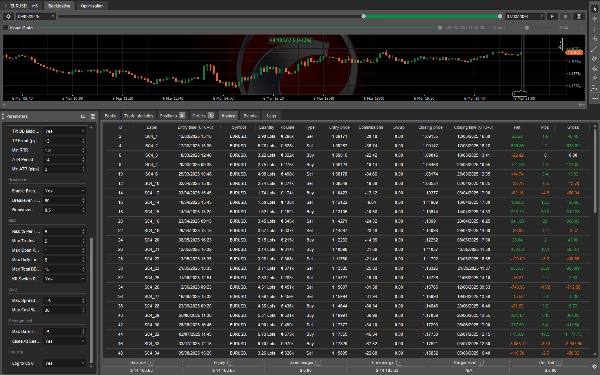Open the Trade statistics tab

coord(138,116)
